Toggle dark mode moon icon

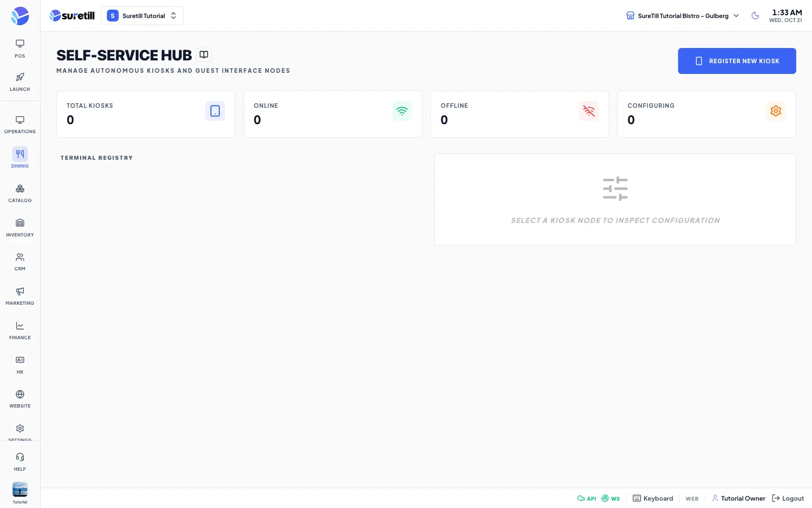tap(755, 16)
